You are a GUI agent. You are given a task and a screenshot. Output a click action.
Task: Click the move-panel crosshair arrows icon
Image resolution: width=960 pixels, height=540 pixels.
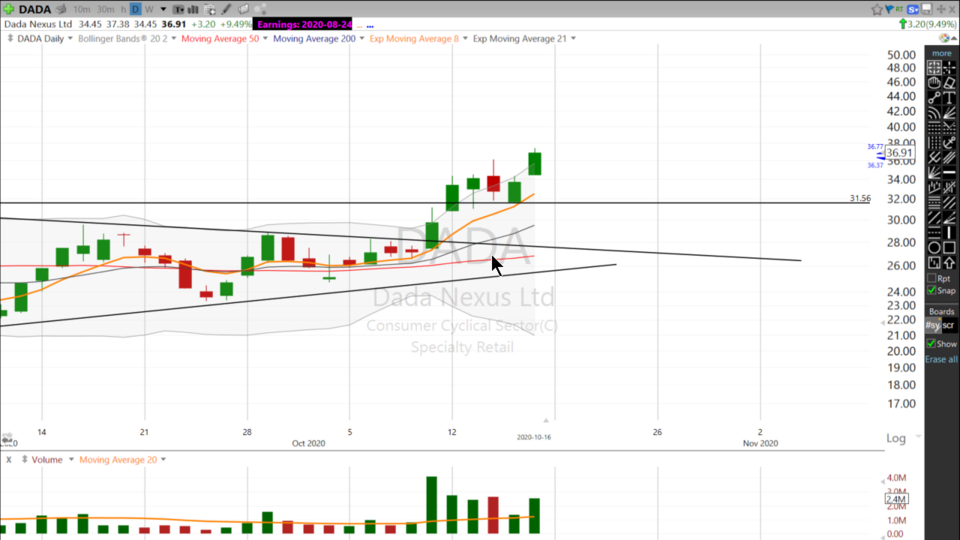[x=941, y=9]
